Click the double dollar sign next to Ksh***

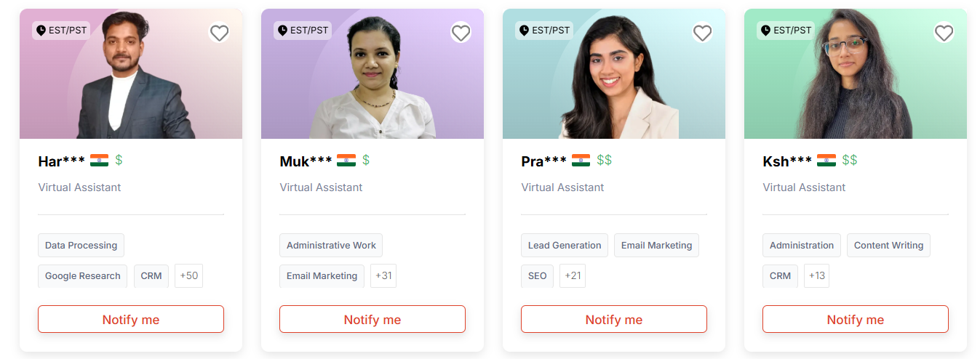point(850,160)
